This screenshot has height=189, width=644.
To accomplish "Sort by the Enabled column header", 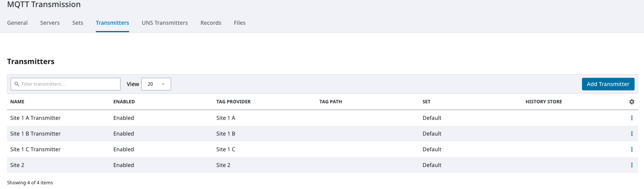I will pyautogui.click(x=124, y=102).
